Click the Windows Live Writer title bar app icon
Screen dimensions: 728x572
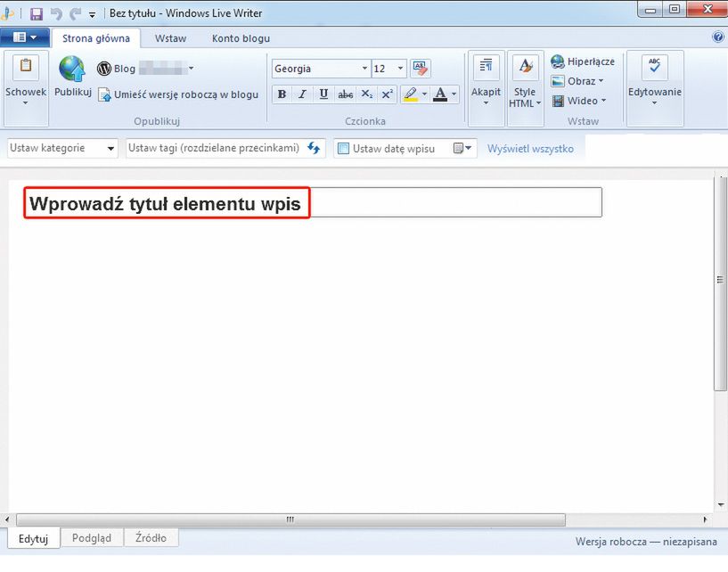tap(6, 13)
